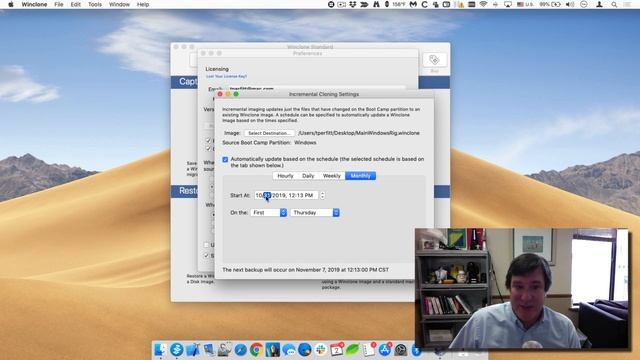
Task: Open Slack from the dock
Action: tap(320, 350)
